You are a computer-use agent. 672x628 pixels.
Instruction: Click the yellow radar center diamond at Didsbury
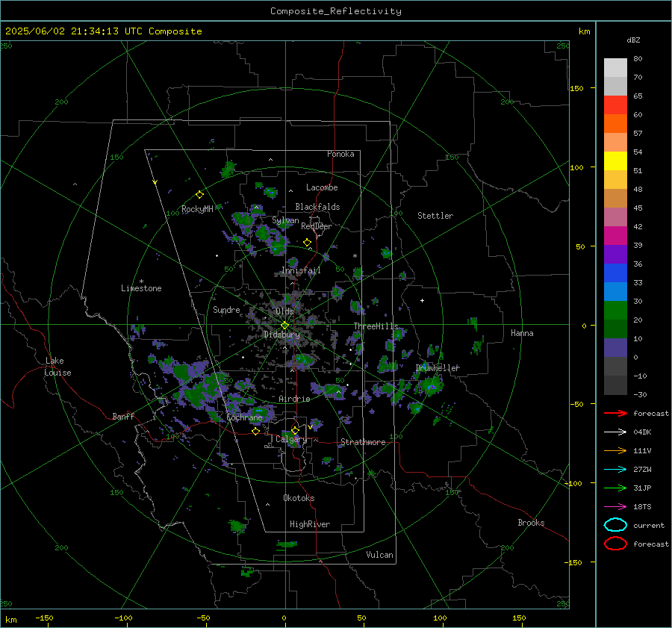(284, 326)
